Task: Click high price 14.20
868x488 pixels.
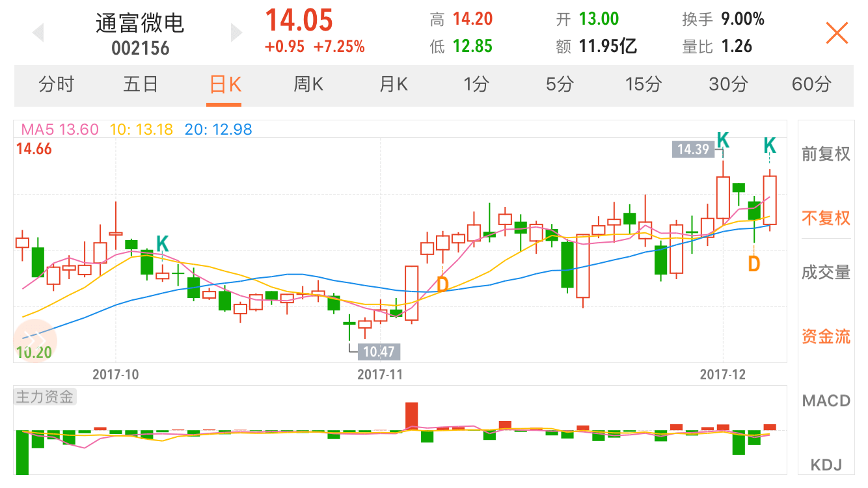Action: point(473,19)
